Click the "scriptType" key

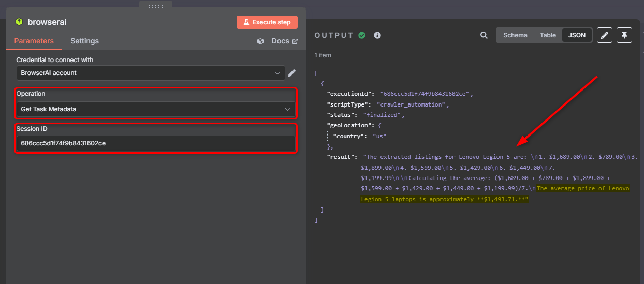click(x=348, y=104)
